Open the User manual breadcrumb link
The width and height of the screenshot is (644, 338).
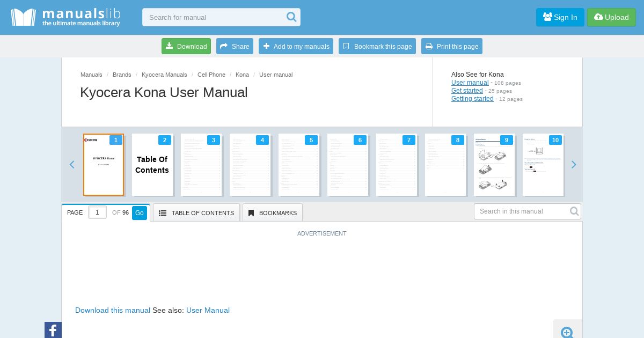point(276,75)
